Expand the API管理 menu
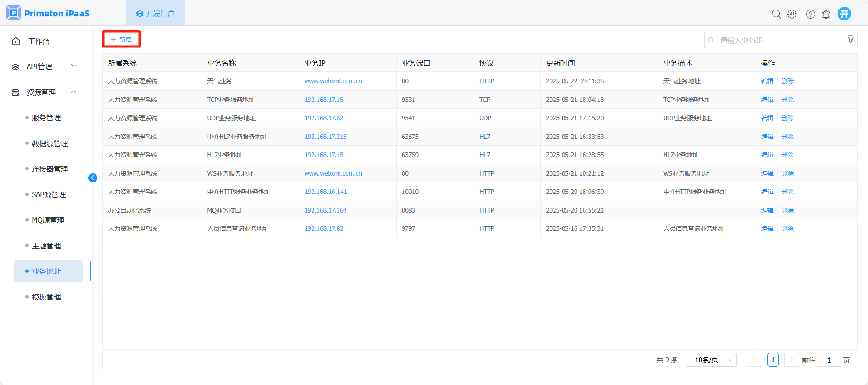Viewport: 868px width, 385px height. [44, 66]
